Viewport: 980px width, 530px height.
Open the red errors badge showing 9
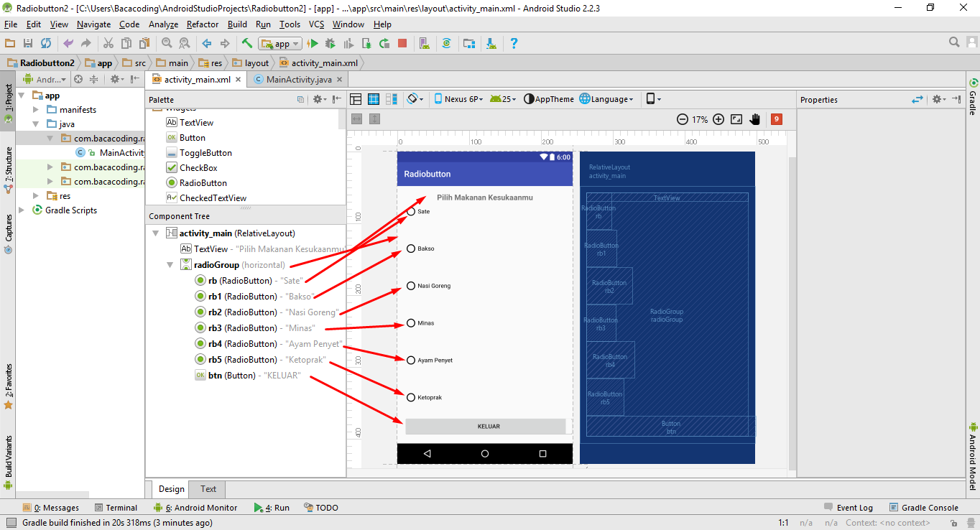[x=776, y=119]
